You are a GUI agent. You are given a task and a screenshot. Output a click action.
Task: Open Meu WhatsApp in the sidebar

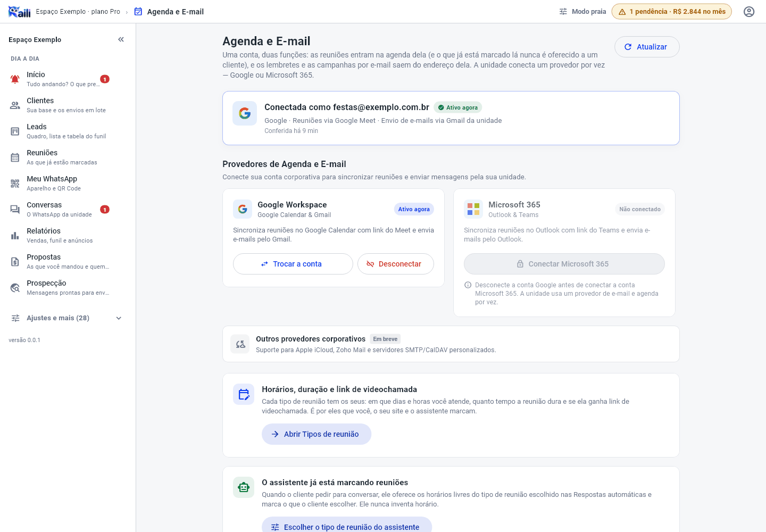click(x=67, y=184)
